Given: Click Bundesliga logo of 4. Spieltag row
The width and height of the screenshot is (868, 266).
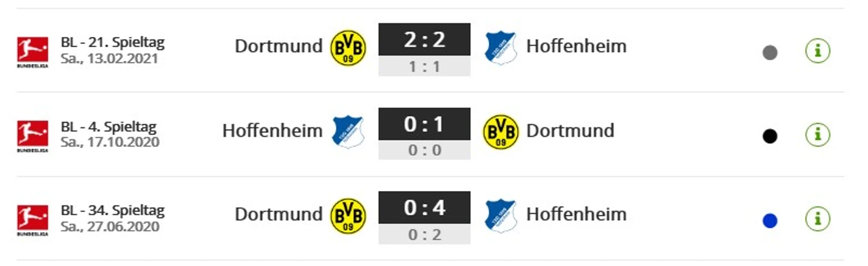Looking at the screenshot, I should (32, 136).
